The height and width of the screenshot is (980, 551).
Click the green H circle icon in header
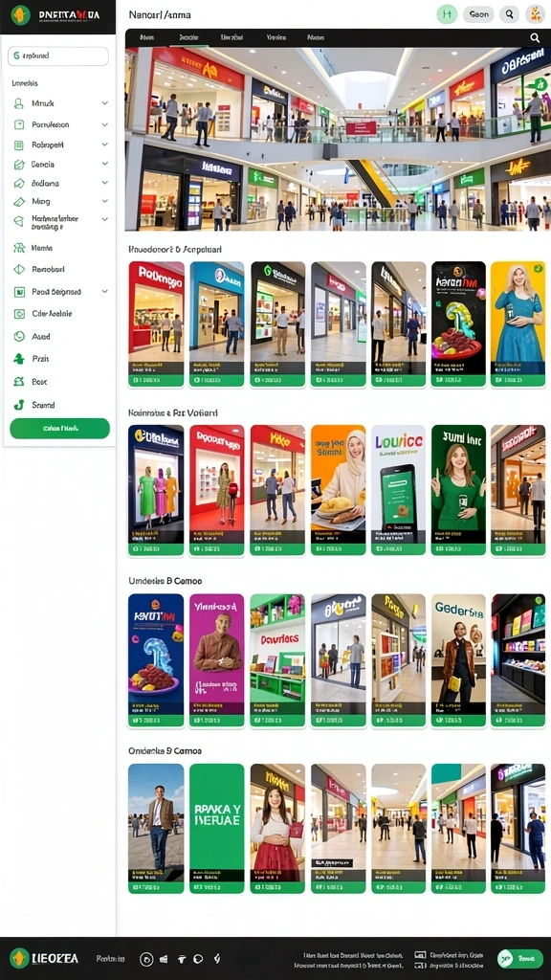click(x=447, y=13)
